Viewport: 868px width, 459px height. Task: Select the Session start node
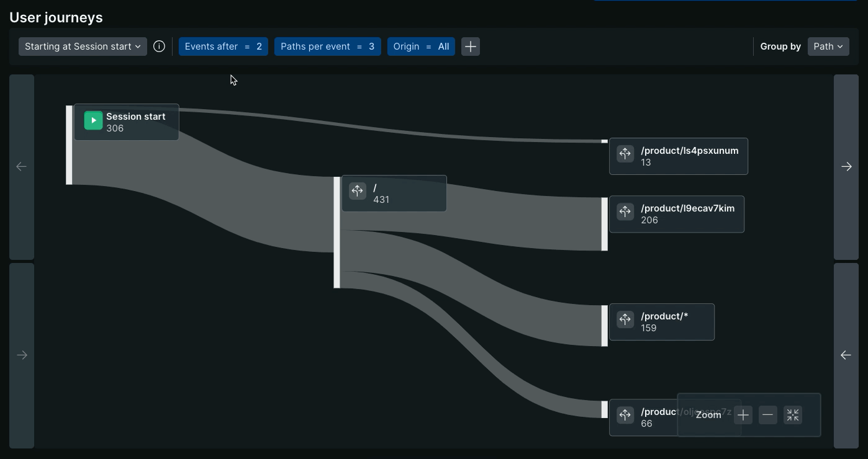coord(126,122)
